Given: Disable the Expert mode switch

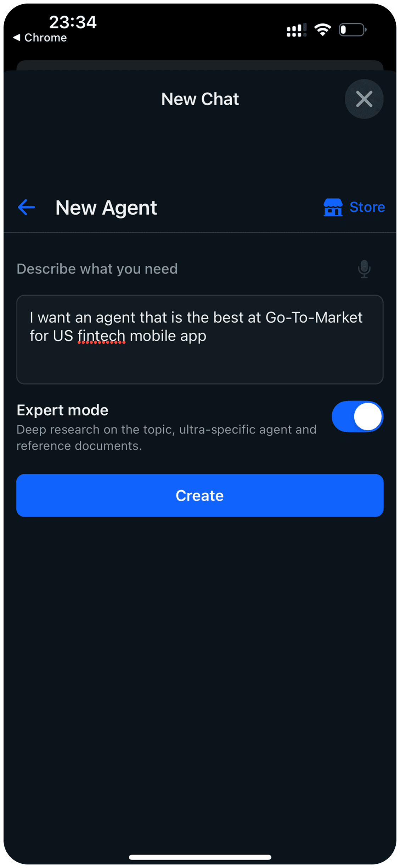Looking at the screenshot, I should [x=357, y=416].
